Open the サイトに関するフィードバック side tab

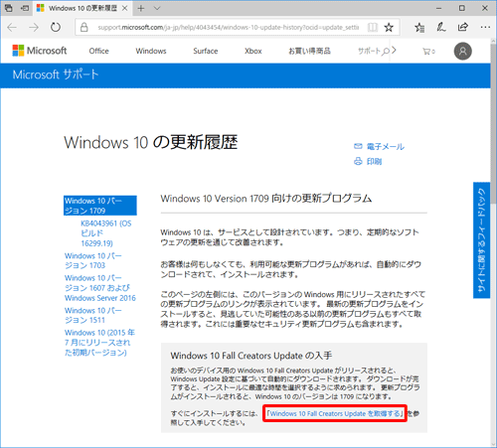481,240
